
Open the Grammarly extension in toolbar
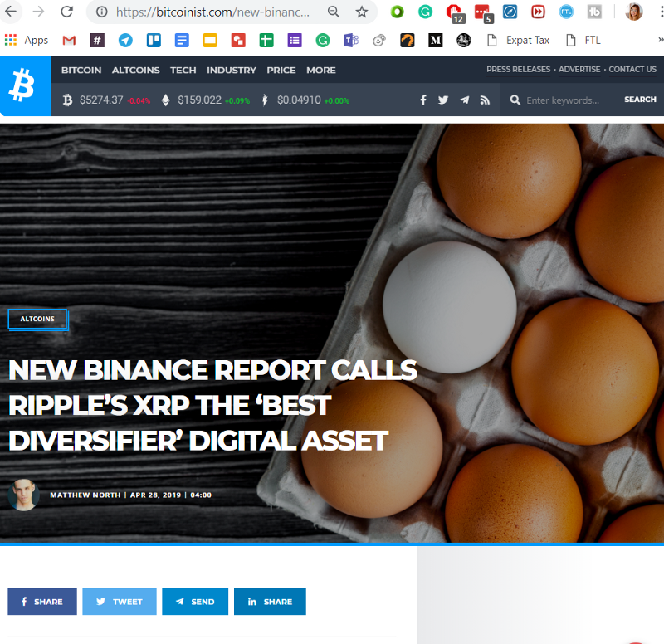point(425,12)
